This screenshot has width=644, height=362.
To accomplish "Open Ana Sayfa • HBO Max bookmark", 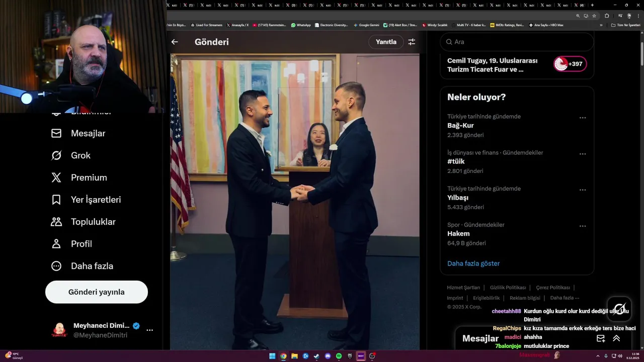I will [x=546, y=25].
